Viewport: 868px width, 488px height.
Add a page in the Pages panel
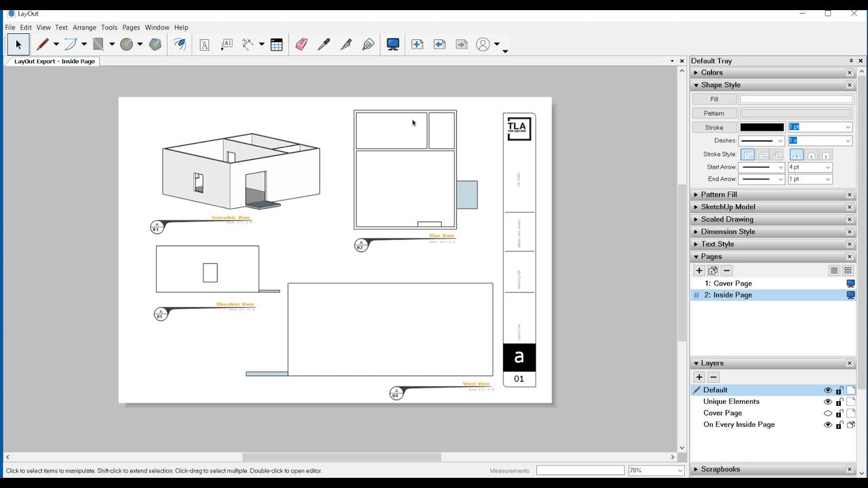(699, 270)
